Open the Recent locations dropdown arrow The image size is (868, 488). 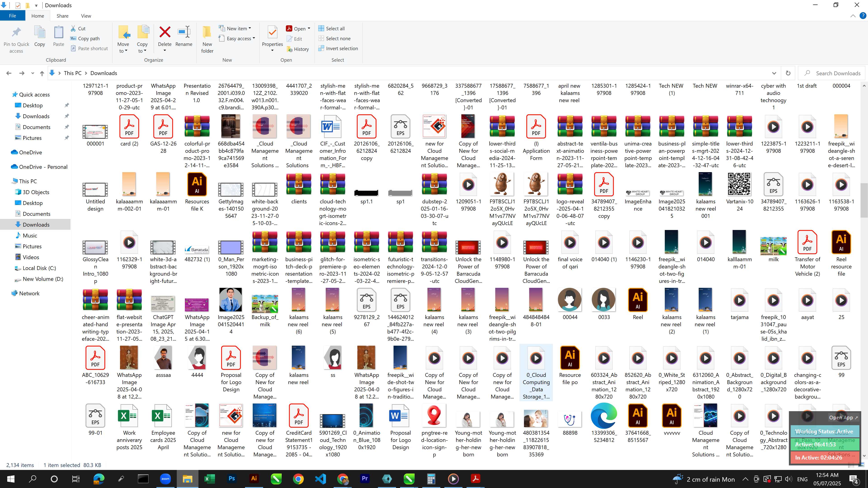coord(32,73)
